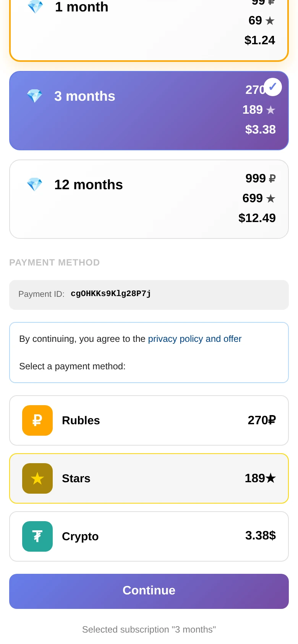This screenshot has width=298, height=644.
Task: Choose Stars payment option
Action: point(149,478)
